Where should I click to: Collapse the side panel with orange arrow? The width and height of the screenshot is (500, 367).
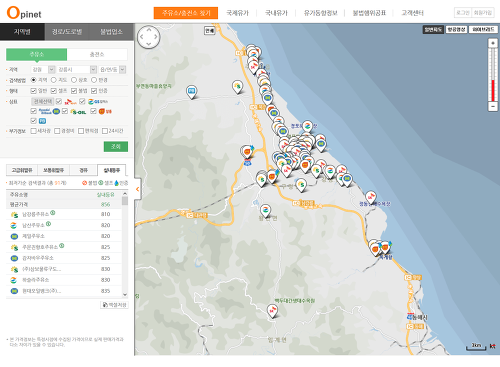(137, 189)
